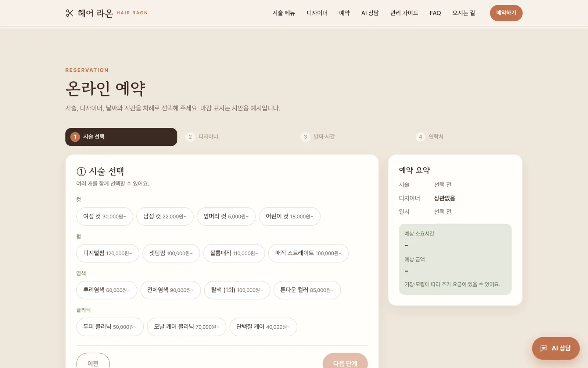
Task: Open AI 상담 nav menu item
Action: coord(370,13)
